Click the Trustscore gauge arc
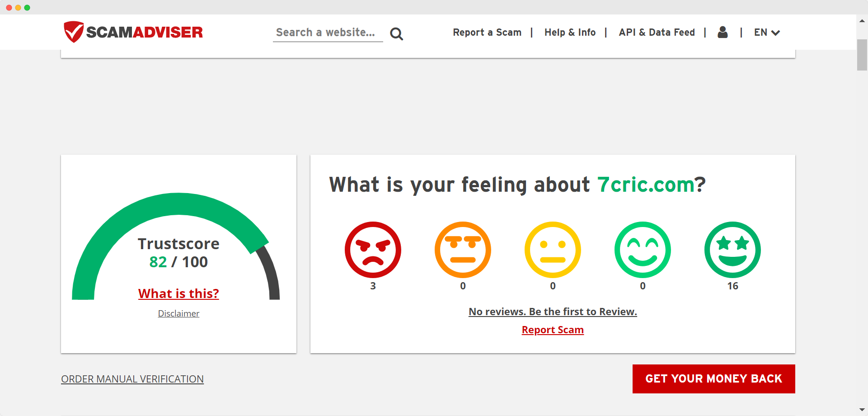 pyautogui.click(x=176, y=204)
